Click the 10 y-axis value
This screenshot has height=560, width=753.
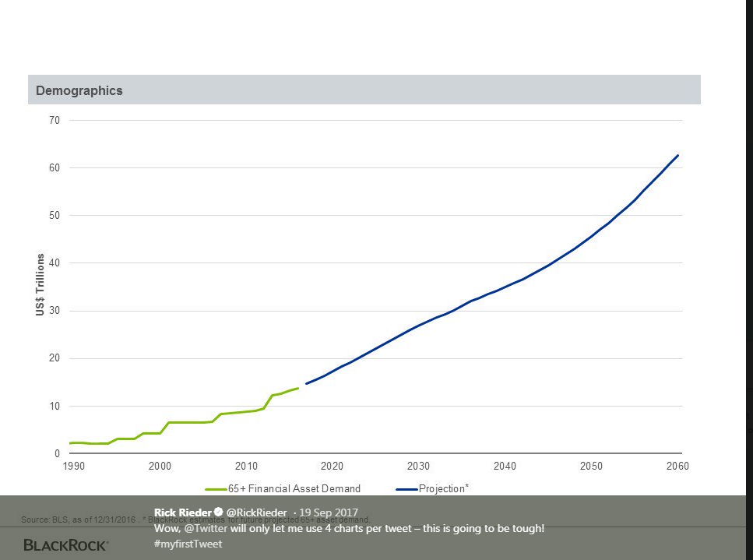55,406
